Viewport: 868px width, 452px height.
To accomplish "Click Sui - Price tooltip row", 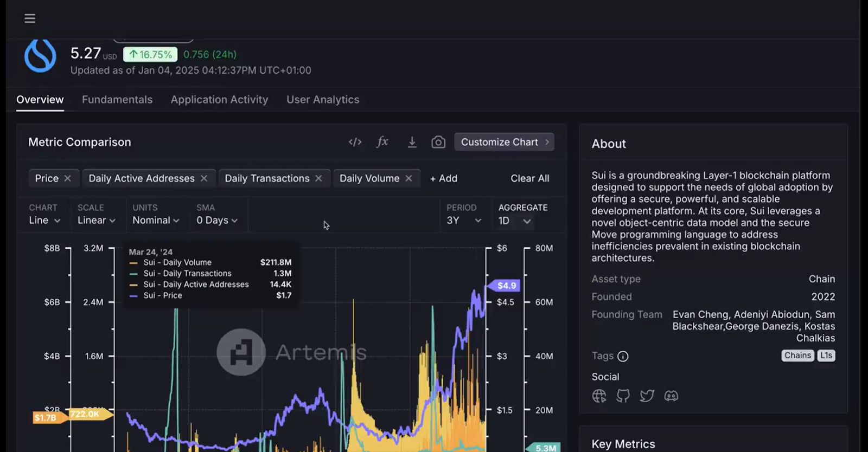I will (x=210, y=295).
